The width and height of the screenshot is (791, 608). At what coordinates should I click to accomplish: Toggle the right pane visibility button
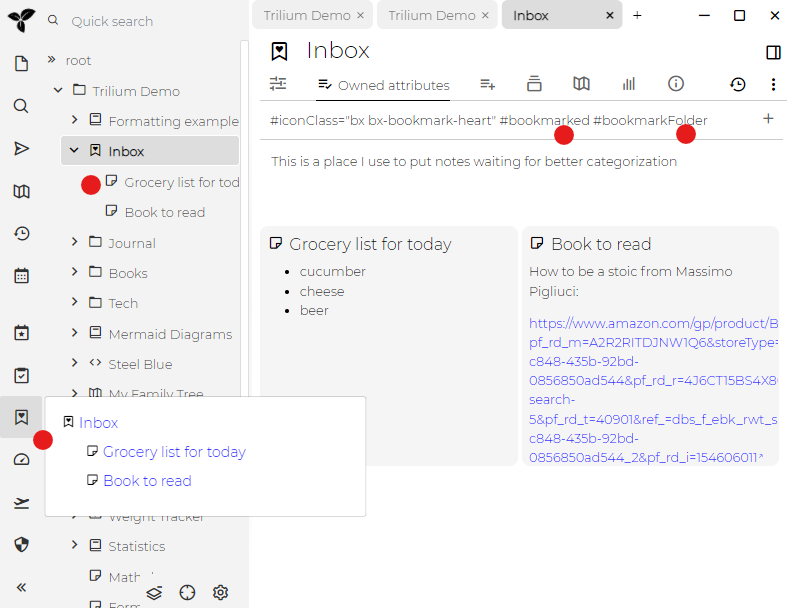click(x=773, y=52)
